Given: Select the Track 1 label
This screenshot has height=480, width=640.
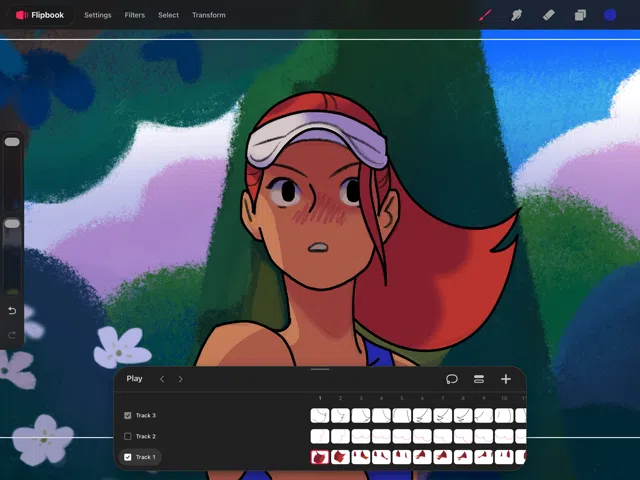Looking at the screenshot, I should [146, 457].
